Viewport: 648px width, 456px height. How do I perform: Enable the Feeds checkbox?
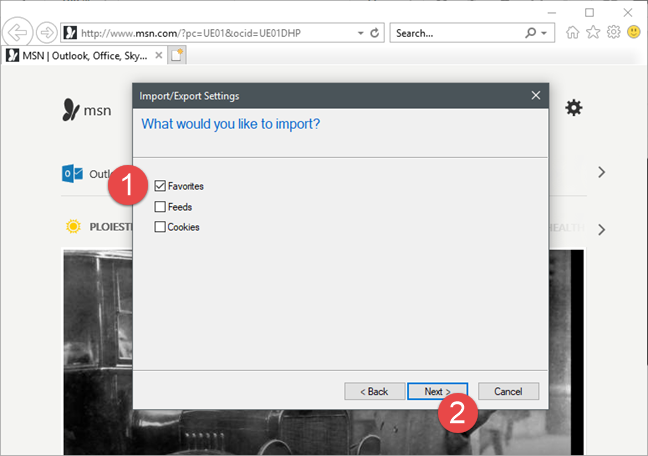click(x=160, y=207)
